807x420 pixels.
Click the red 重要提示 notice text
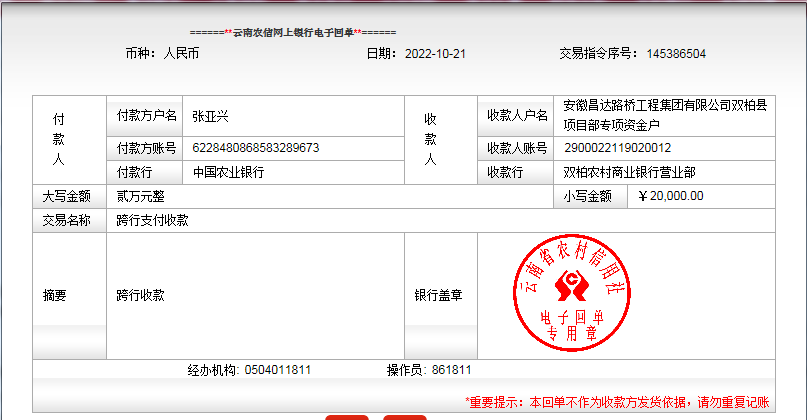pos(616,401)
